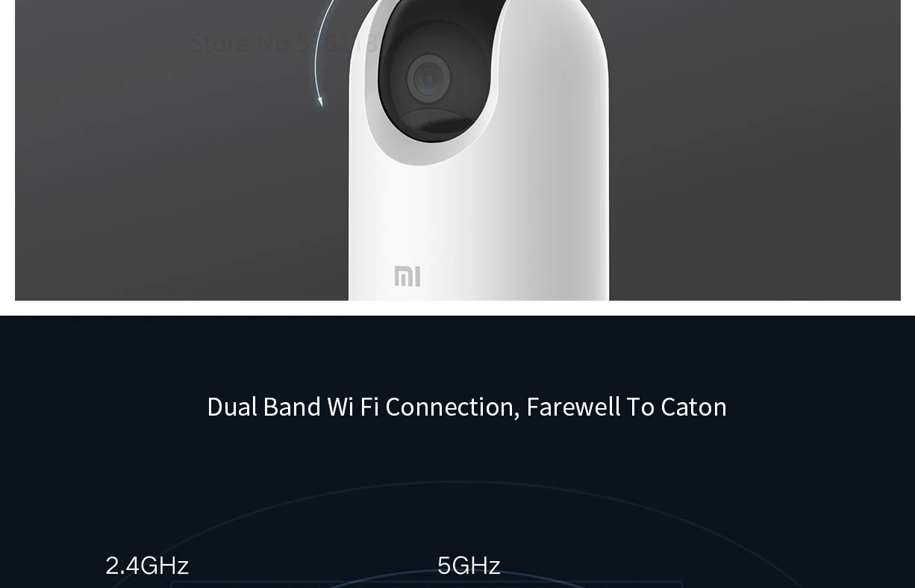Click the camera lens in the dome
This screenshot has height=588, width=915.
pos(428,78)
